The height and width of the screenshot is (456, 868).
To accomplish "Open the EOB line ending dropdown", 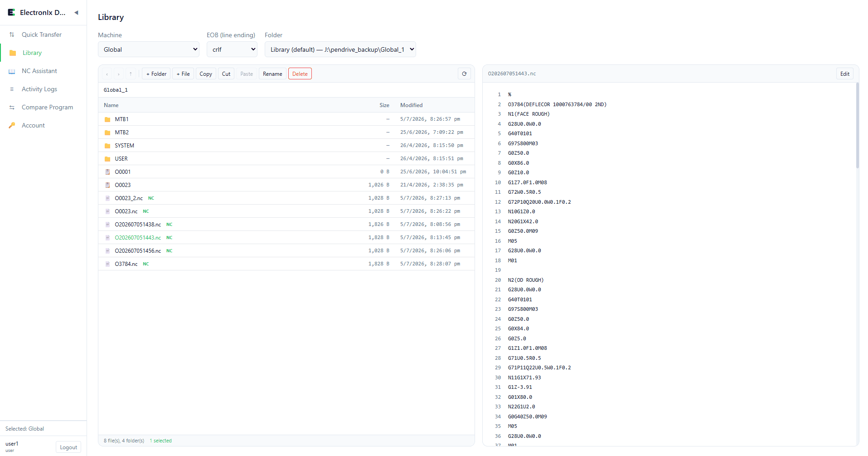I will click(x=232, y=49).
